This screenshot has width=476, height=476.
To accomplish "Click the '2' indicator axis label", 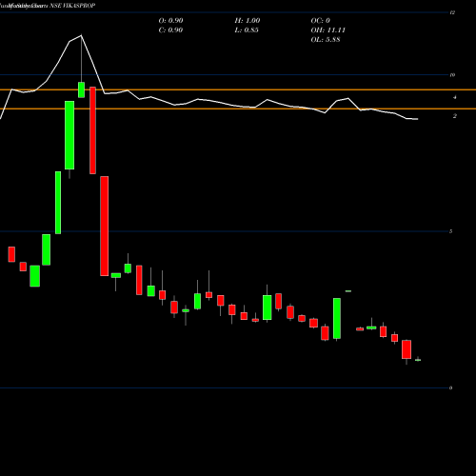I will coord(455,116).
